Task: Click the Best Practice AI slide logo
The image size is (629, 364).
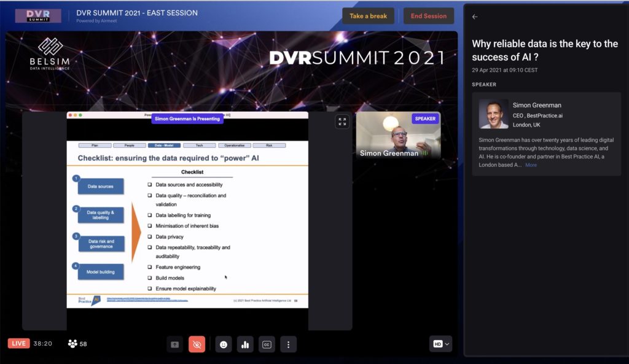Action: click(89, 300)
